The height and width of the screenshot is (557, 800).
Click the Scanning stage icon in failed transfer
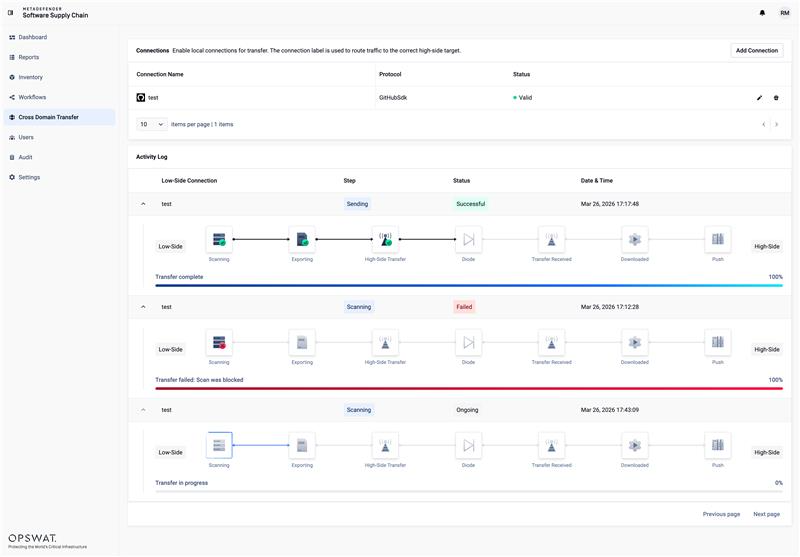click(x=219, y=342)
